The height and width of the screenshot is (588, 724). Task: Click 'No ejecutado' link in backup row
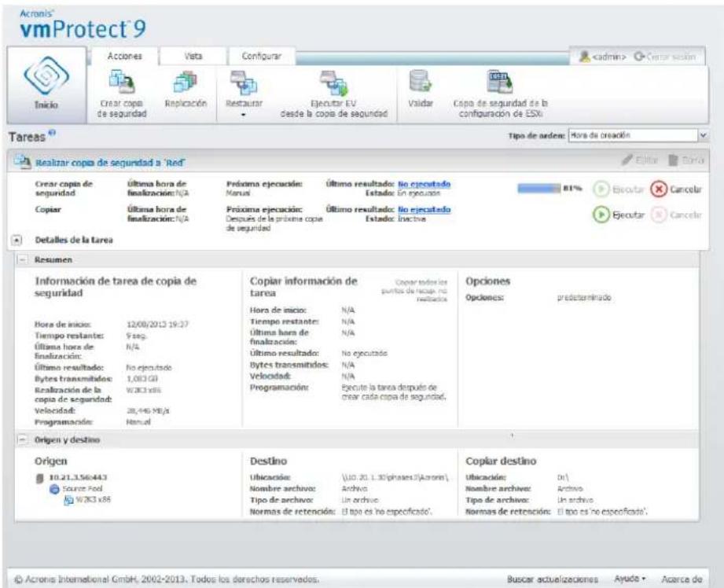(424, 184)
